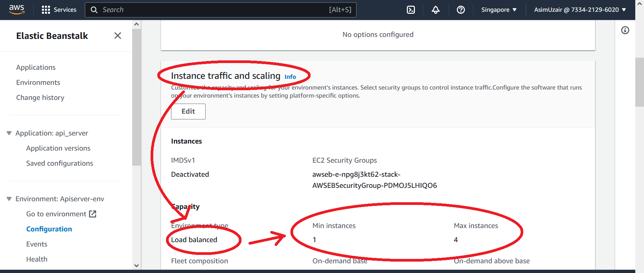Click the 'Load balanced' environment type value
Screen dimensions: 644x273
pos(194,240)
